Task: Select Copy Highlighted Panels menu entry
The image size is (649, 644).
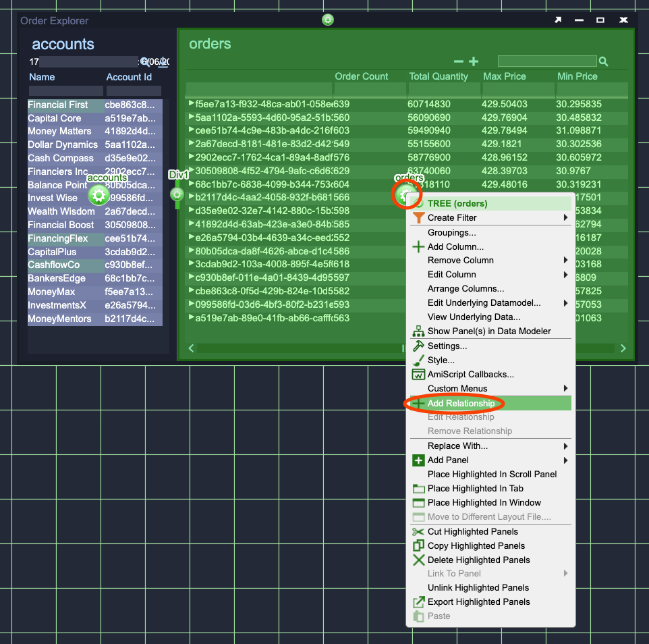Action: pyautogui.click(x=476, y=545)
